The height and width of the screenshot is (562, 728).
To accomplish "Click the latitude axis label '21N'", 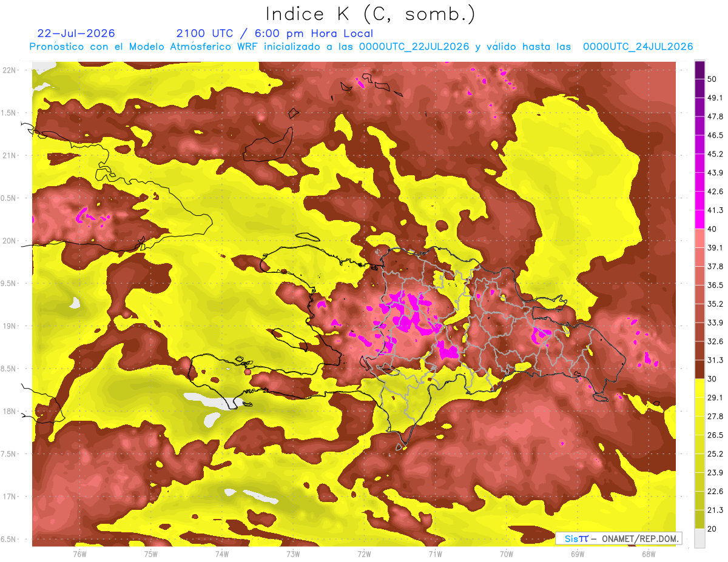I will (9, 155).
